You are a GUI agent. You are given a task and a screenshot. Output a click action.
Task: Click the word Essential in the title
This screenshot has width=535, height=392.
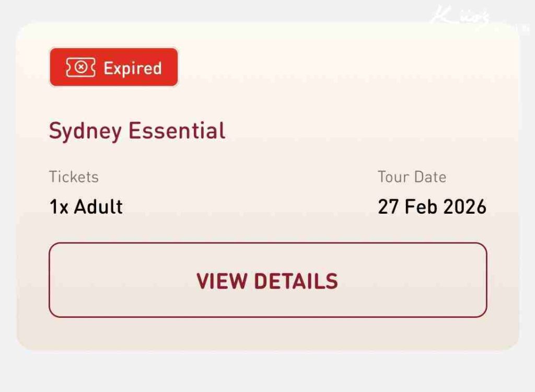point(177,131)
